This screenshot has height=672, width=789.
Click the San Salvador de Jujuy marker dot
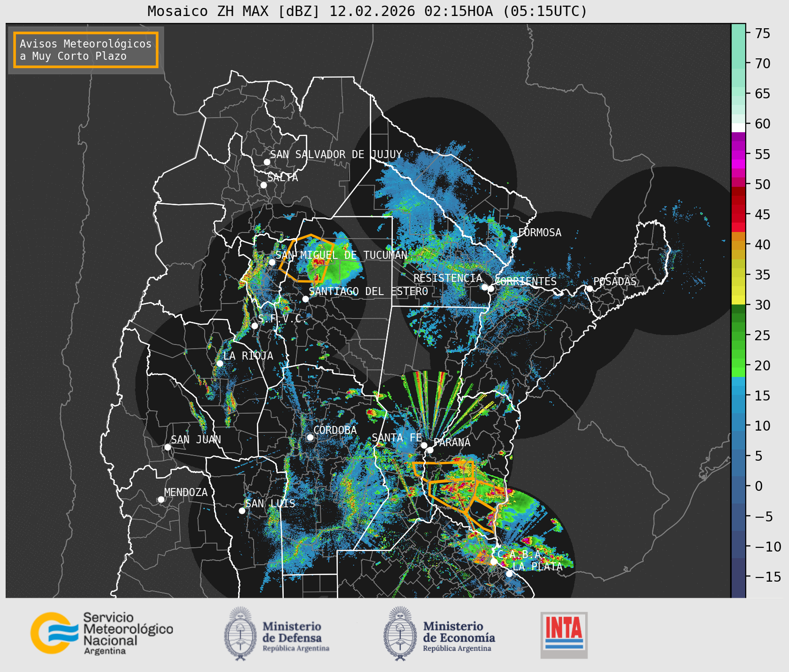[267, 162]
